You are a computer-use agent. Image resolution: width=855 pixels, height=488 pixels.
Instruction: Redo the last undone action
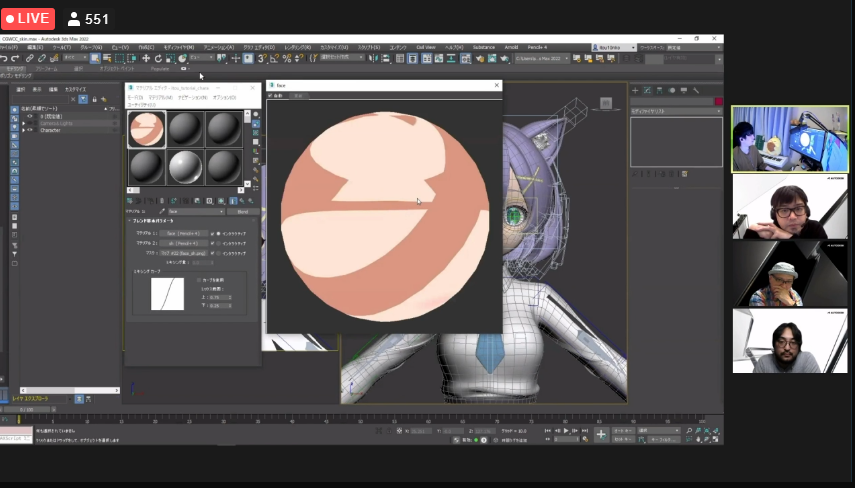[15, 58]
